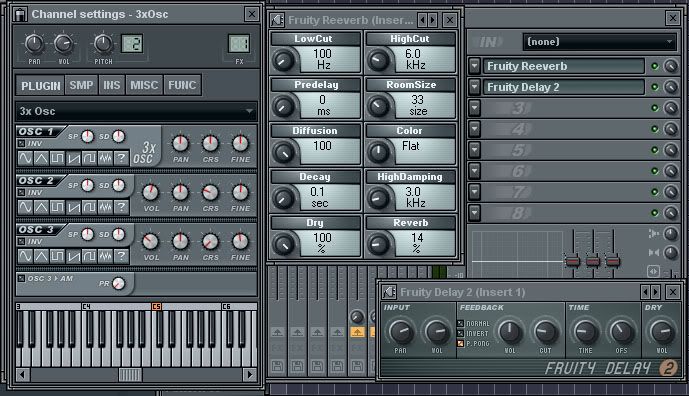Select noise wave shape for OSC 2
This screenshot has height=396, width=689.
point(105,207)
